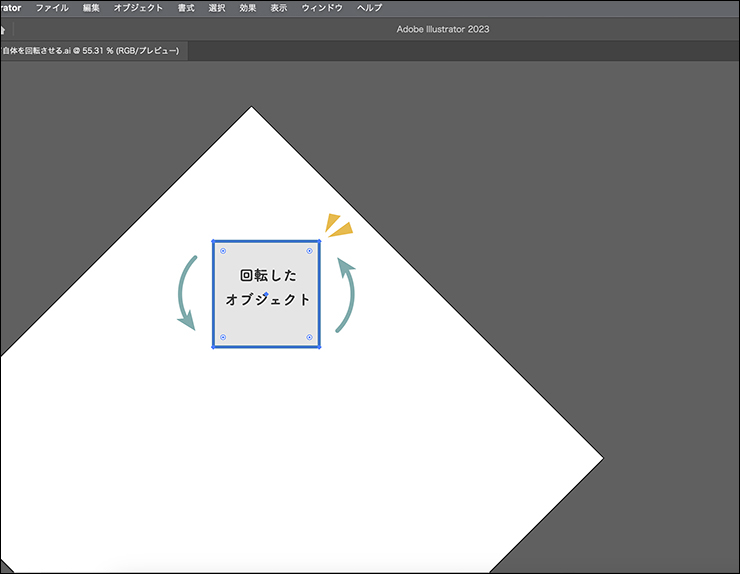Open the 選択 menu
This screenshot has height=574, width=740.
click(x=216, y=7)
